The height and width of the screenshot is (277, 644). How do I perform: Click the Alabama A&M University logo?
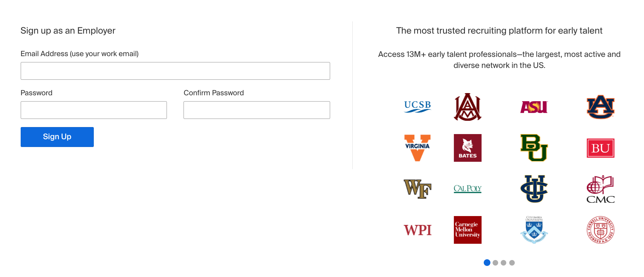click(x=467, y=107)
